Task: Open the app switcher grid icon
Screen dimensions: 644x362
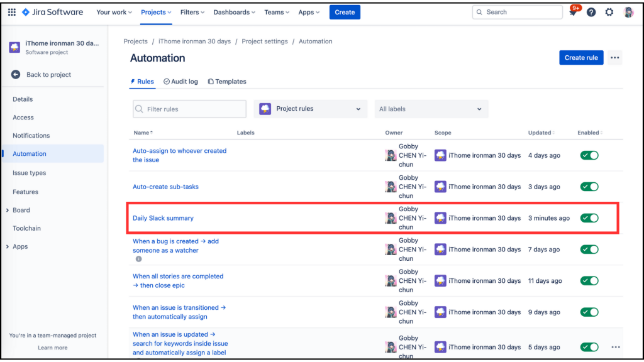Action: (12, 13)
